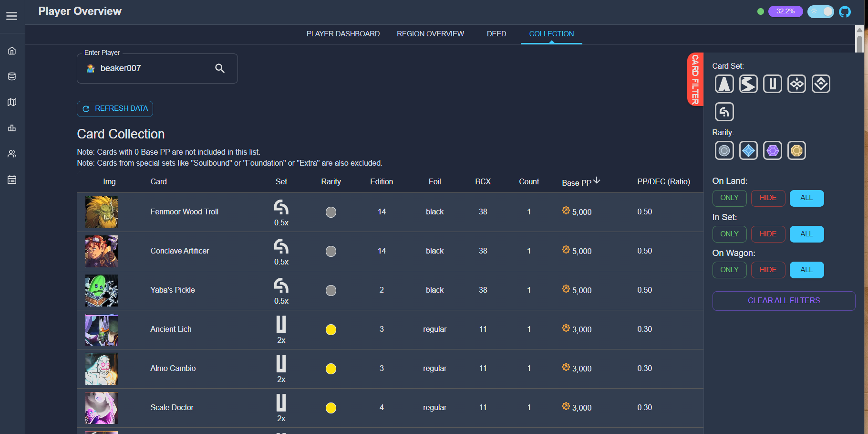Filter by Rebellion card set icon
The image size is (868, 434).
point(821,84)
